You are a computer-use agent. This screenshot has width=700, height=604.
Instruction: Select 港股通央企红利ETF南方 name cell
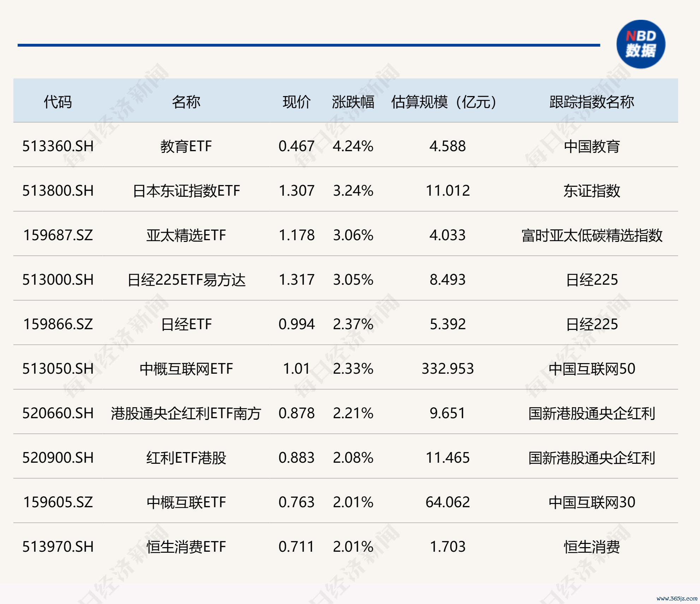point(186,413)
